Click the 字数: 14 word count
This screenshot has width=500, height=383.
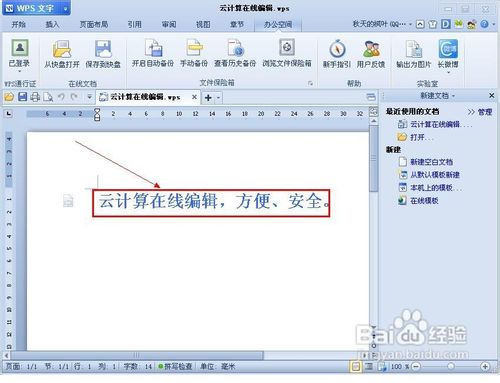click(138, 367)
